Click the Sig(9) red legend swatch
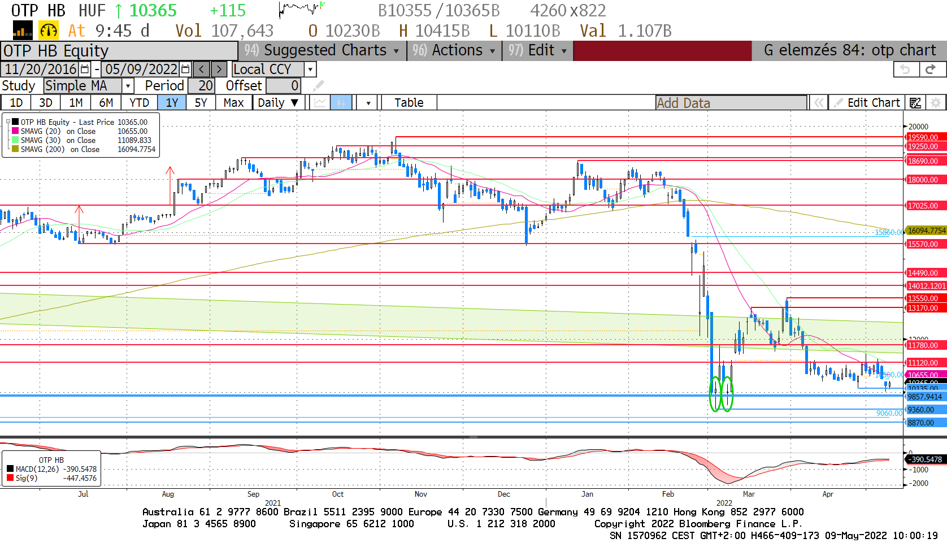Screen dimensions: 947x560 tap(10, 478)
